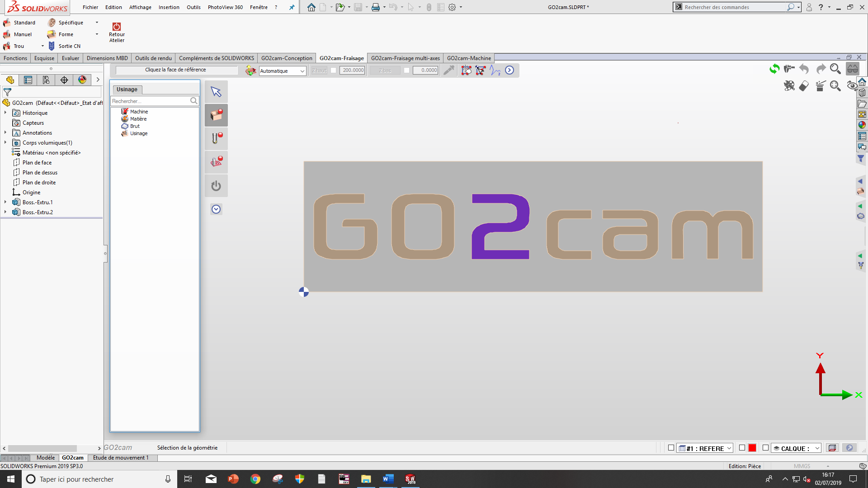Click the Retour Atelier icon
Screen dimensions: 868x488
(117, 32)
